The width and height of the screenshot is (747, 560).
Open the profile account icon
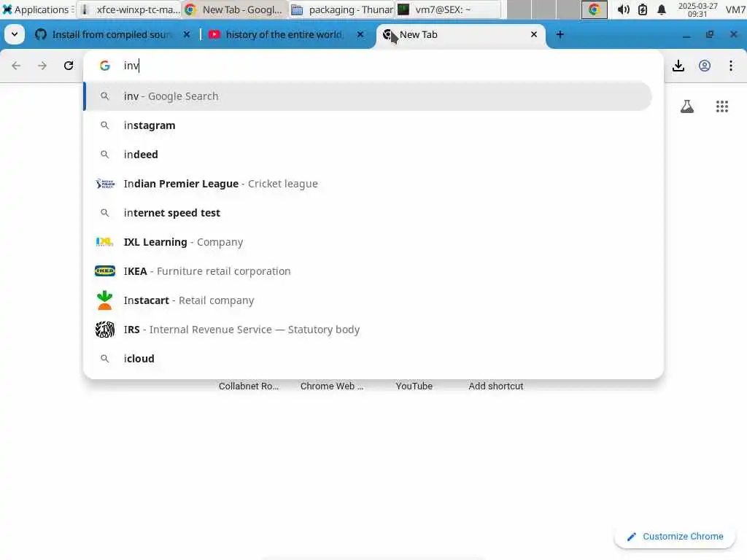click(x=705, y=66)
